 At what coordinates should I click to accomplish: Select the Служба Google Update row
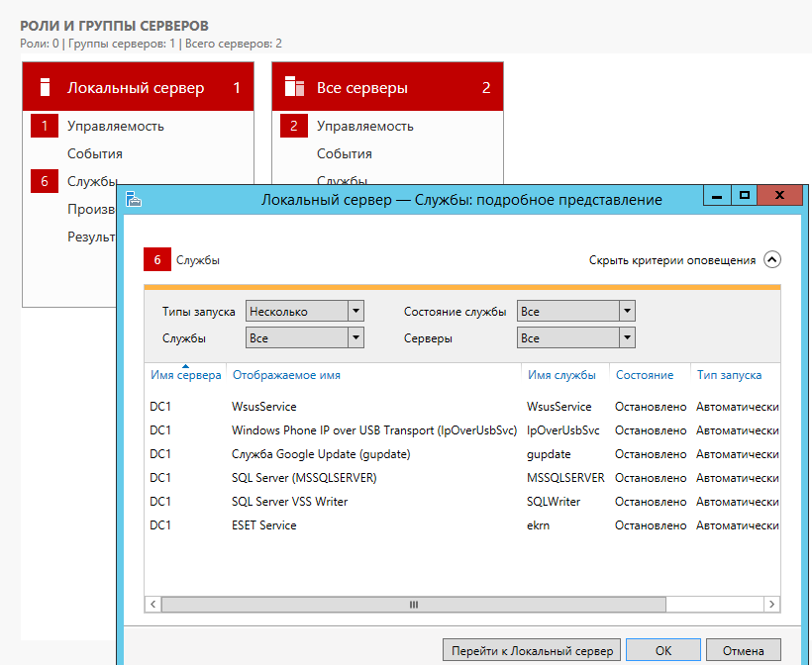(x=462, y=454)
